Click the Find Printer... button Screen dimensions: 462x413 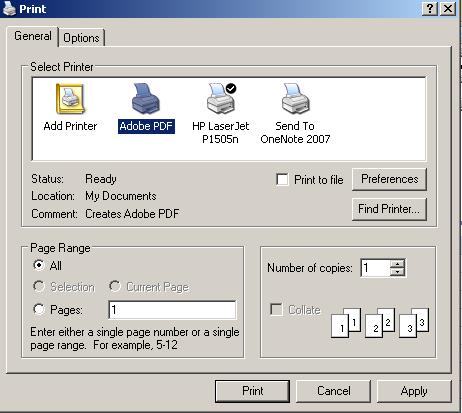(389, 209)
